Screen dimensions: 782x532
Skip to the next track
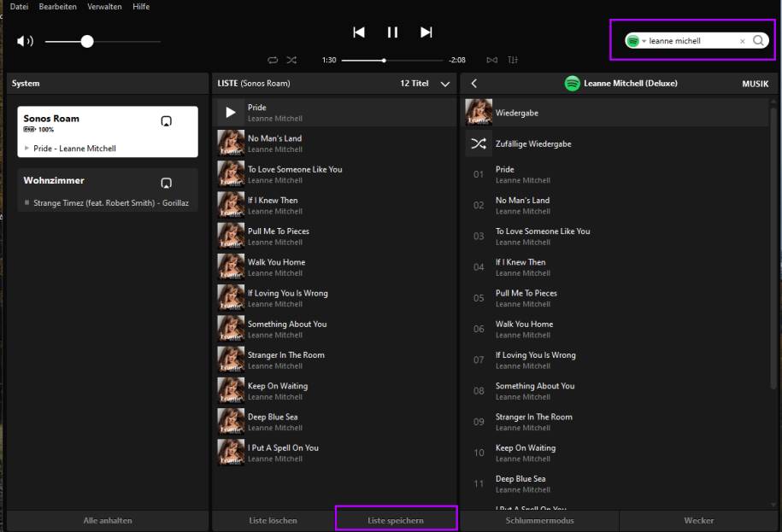[426, 32]
